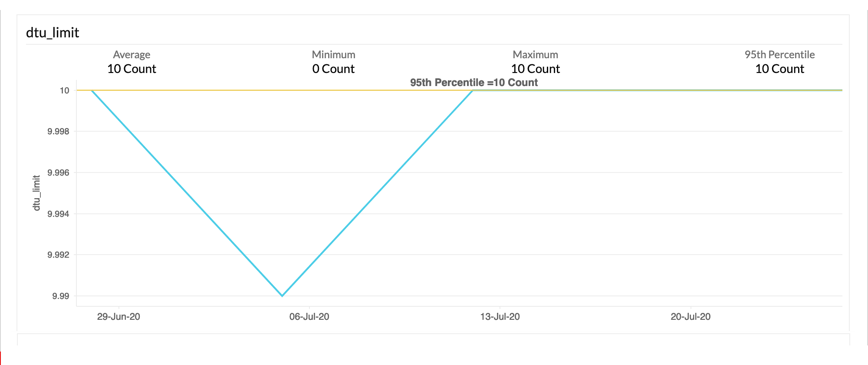Select the 95th Percentile header label
The image size is (868, 365).
click(x=779, y=55)
